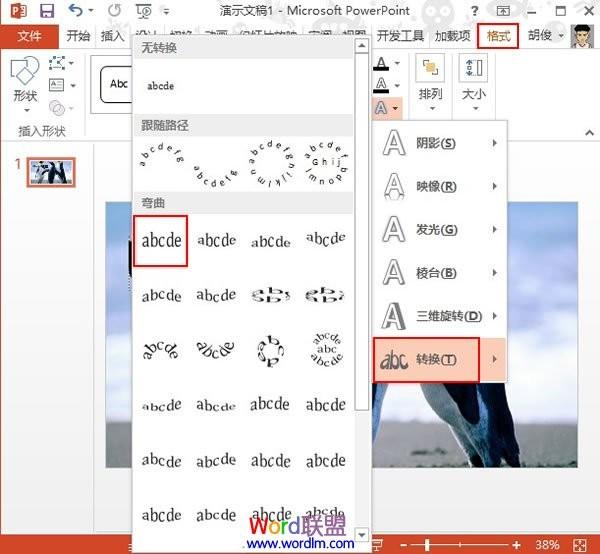Choose the circular pour warp effect
The width and height of the screenshot is (600, 554).
pos(271,350)
